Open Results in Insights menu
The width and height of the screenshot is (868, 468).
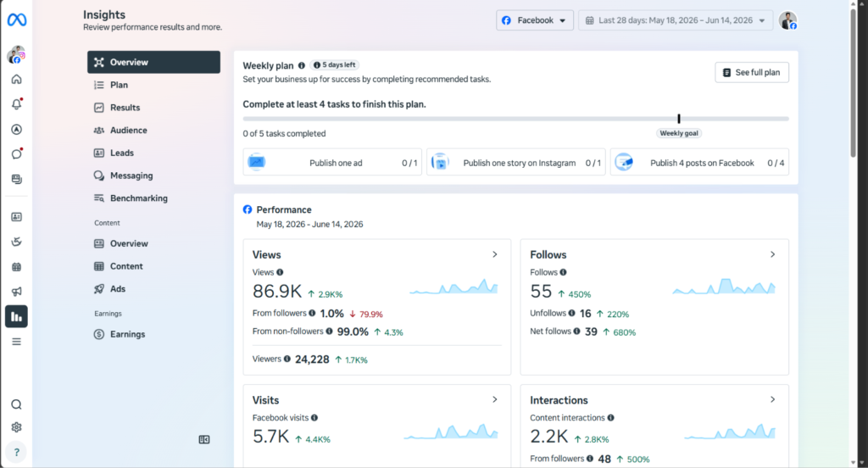tap(154, 108)
